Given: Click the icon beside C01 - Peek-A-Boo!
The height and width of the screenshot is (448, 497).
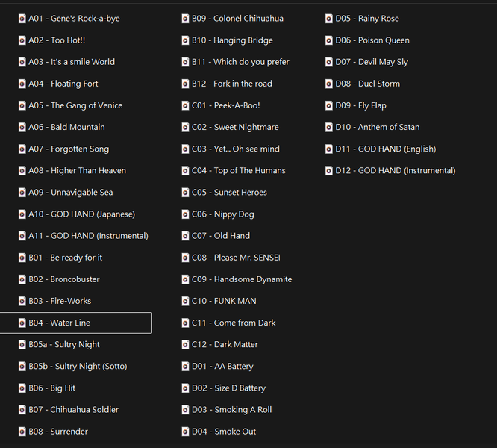Looking at the screenshot, I should pos(185,105).
